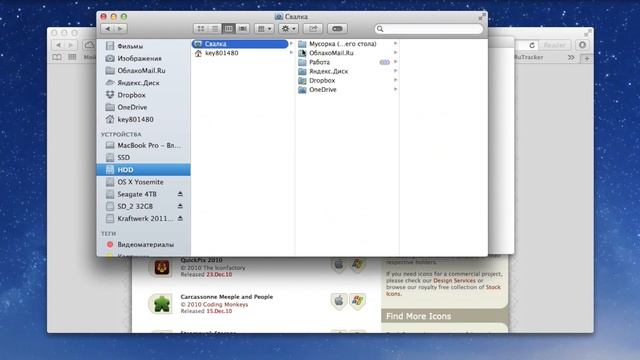This screenshot has height=360, width=640.
Task: Click the Edit Tags toolbar button
Action: [337, 29]
